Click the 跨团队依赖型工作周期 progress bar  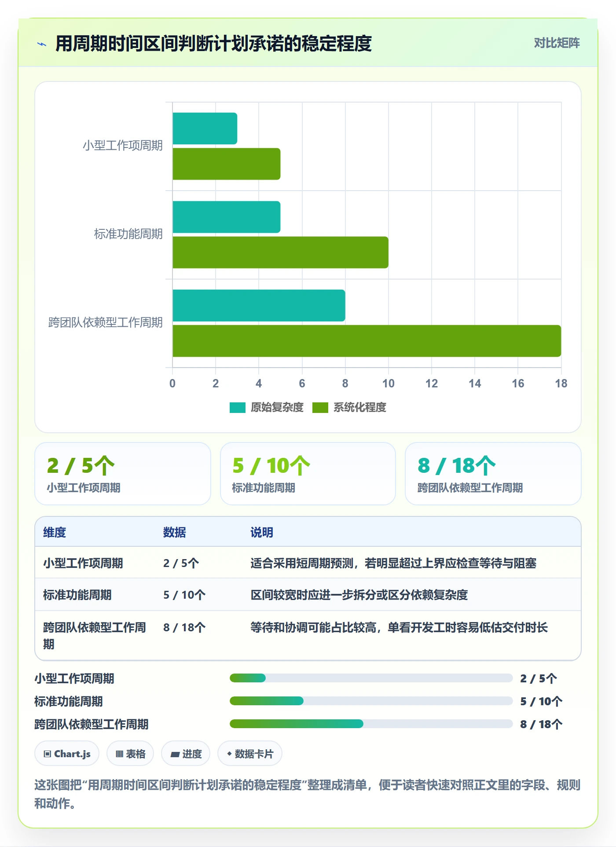click(x=371, y=724)
